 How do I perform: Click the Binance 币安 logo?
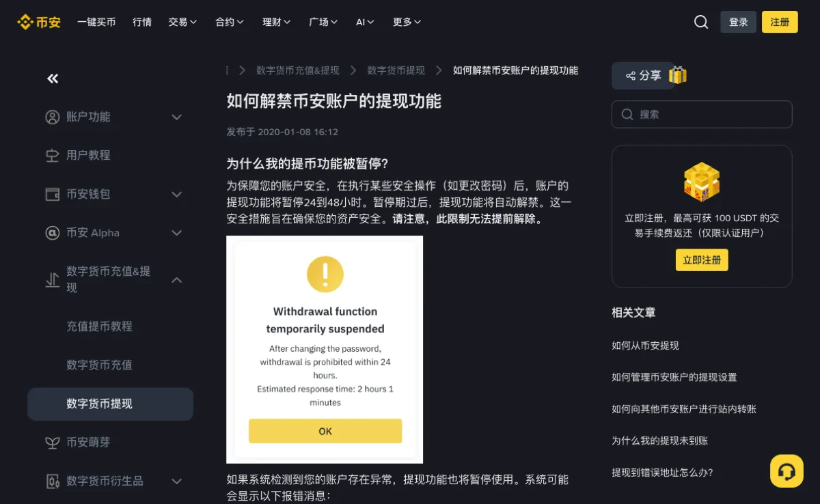coord(39,22)
